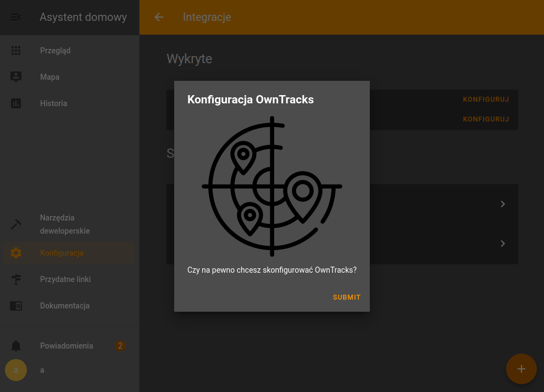544x392 pixels.
Task: Open the Konfiguracja gear icon
Action: 16,253
